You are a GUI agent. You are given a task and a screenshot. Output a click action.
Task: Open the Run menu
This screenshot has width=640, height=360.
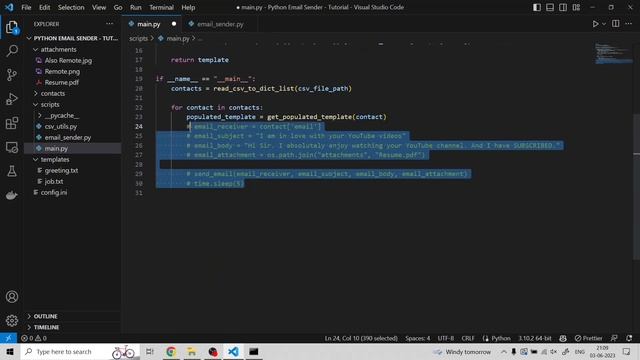pos(136,7)
